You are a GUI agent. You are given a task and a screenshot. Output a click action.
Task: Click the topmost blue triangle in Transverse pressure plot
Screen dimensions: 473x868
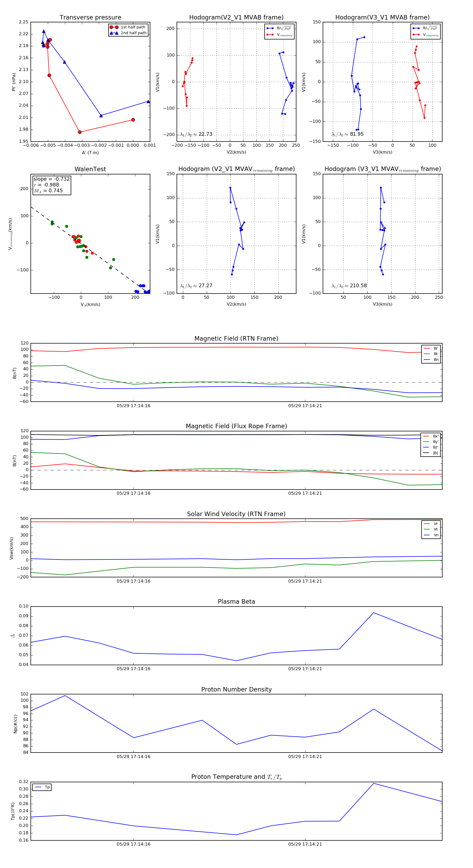click(44, 31)
